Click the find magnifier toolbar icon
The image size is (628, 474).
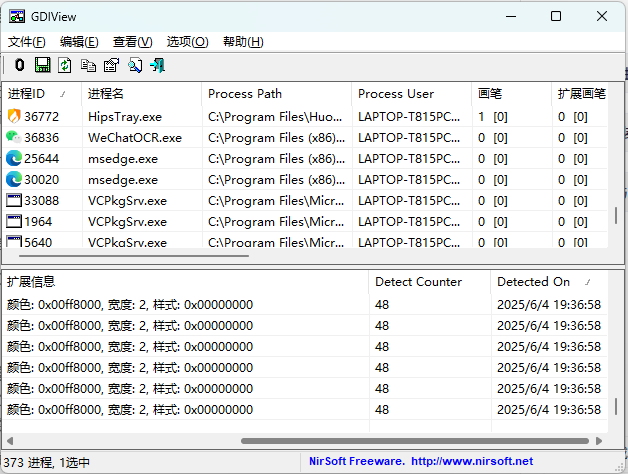tap(135, 65)
